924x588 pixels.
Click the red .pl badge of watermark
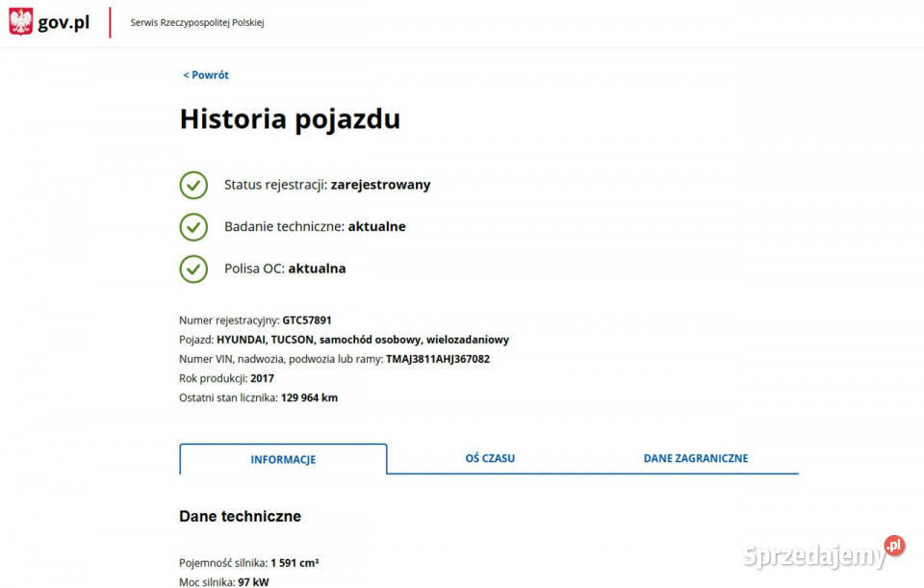pyautogui.click(x=894, y=546)
